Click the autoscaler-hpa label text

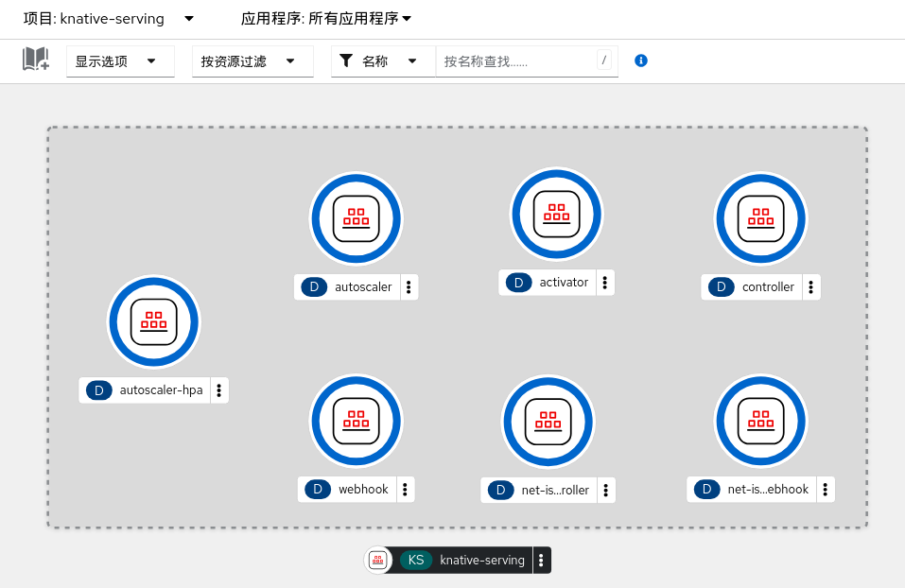coord(161,390)
